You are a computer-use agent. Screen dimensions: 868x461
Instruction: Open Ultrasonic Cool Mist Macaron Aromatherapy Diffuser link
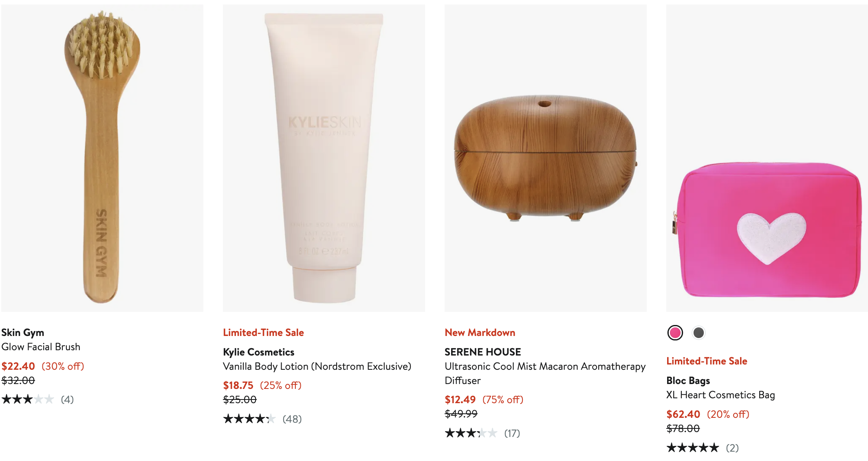coord(545,373)
